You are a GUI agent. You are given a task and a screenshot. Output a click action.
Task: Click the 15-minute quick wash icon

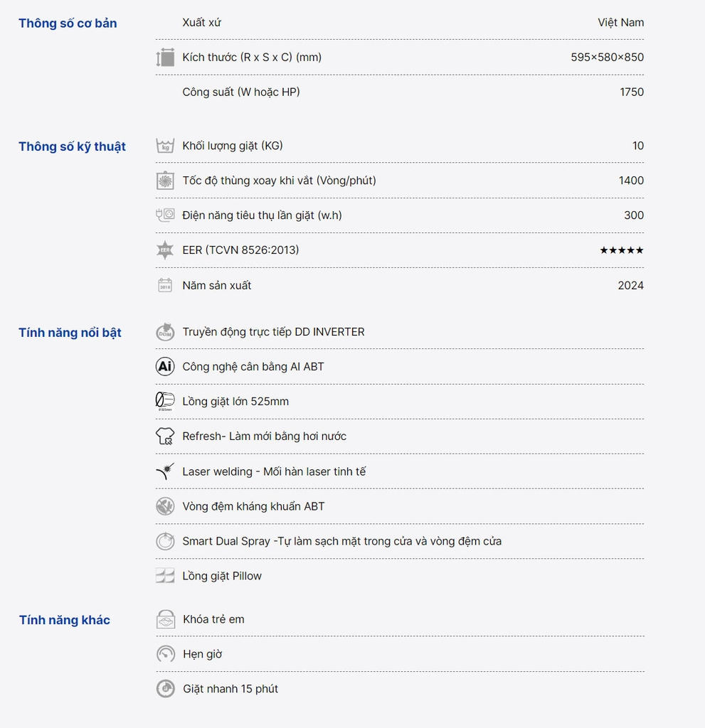[x=166, y=689]
